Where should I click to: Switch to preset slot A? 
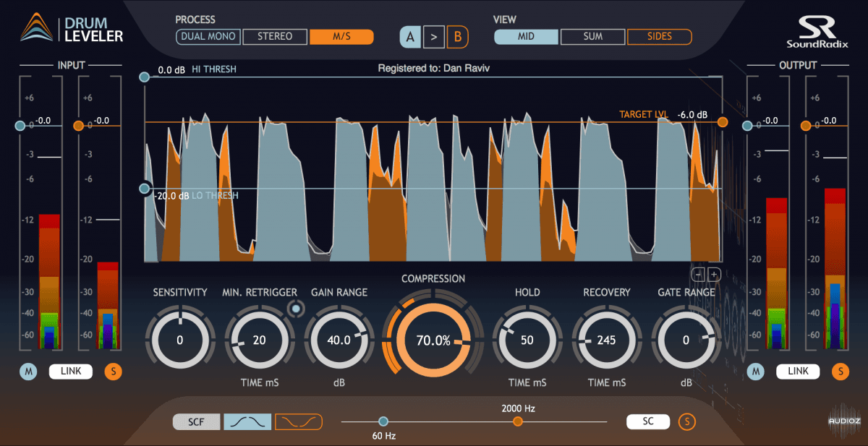[x=410, y=36]
